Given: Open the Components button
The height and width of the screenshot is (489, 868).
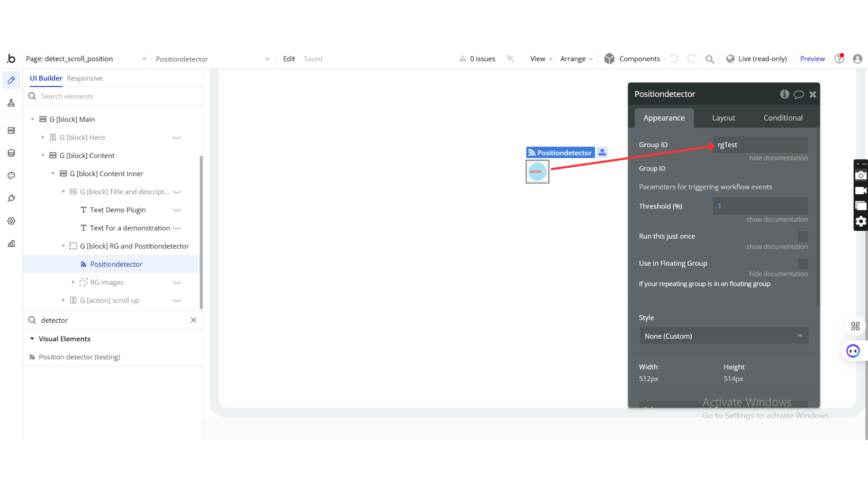Looking at the screenshot, I should (x=632, y=59).
